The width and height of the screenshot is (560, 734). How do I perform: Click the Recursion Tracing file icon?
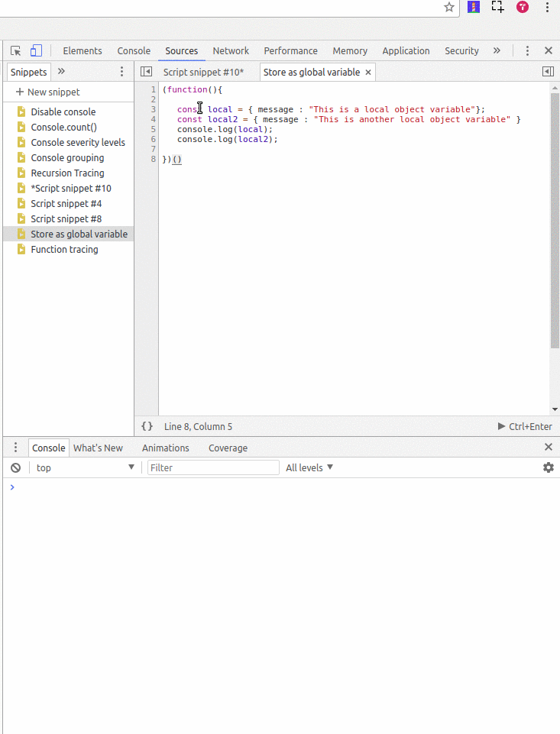[21, 173]
